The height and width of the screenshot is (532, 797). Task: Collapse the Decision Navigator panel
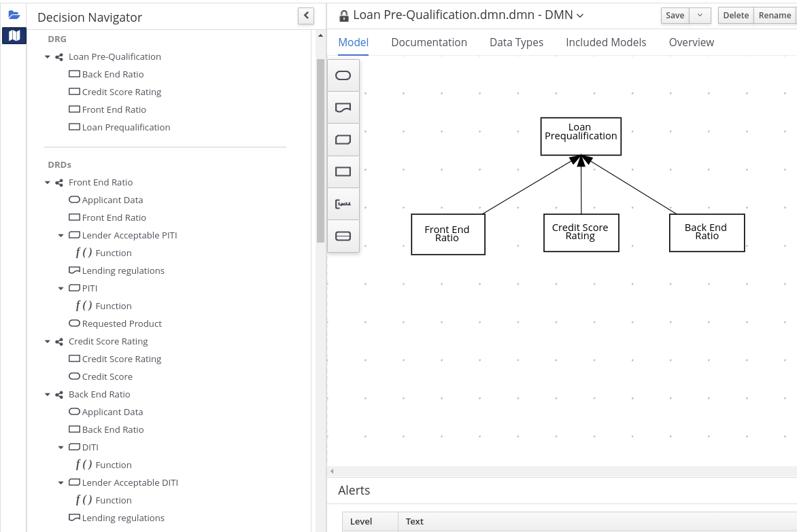(x=306, y=15)
